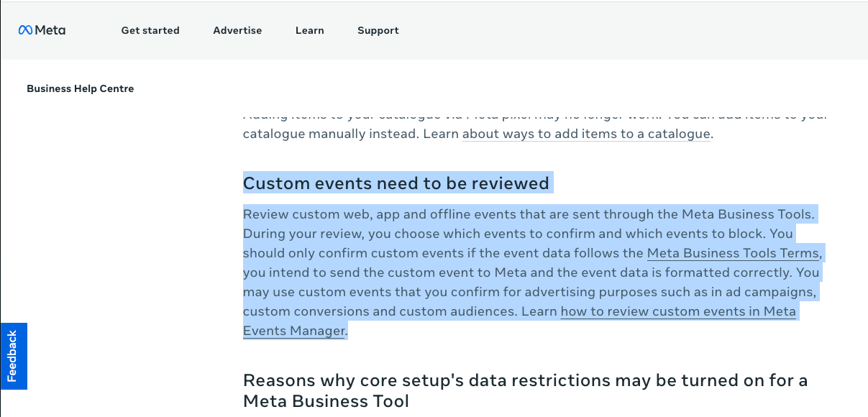Click the 'Custom events need to be reviewed' heading
Viewport: 868px width, 417px height.
click(396, 183)
